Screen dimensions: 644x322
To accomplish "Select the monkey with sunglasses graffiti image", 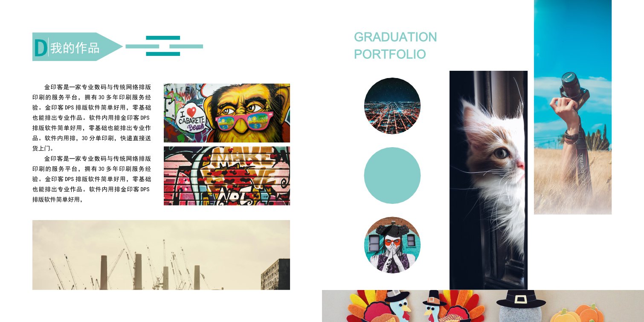I will [227, 113].
